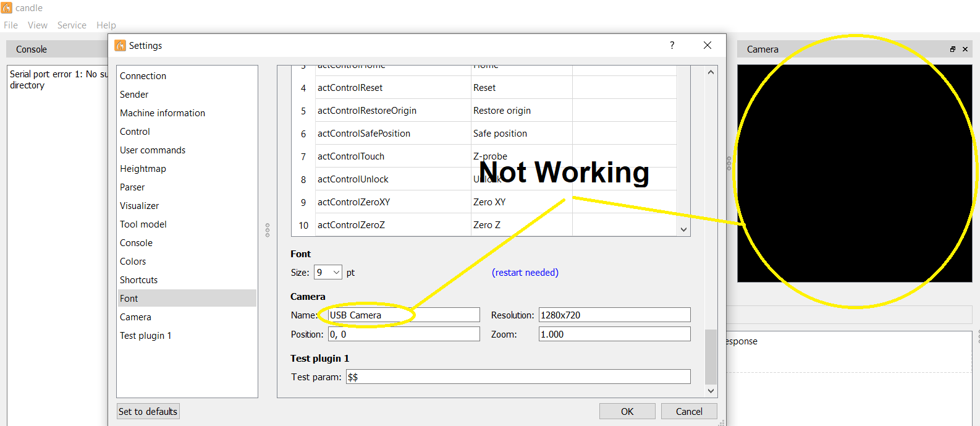Select Camera category in settings list
Image resolution: width=980 pixels, height=426 pixels.
click(x=187, y=317)
